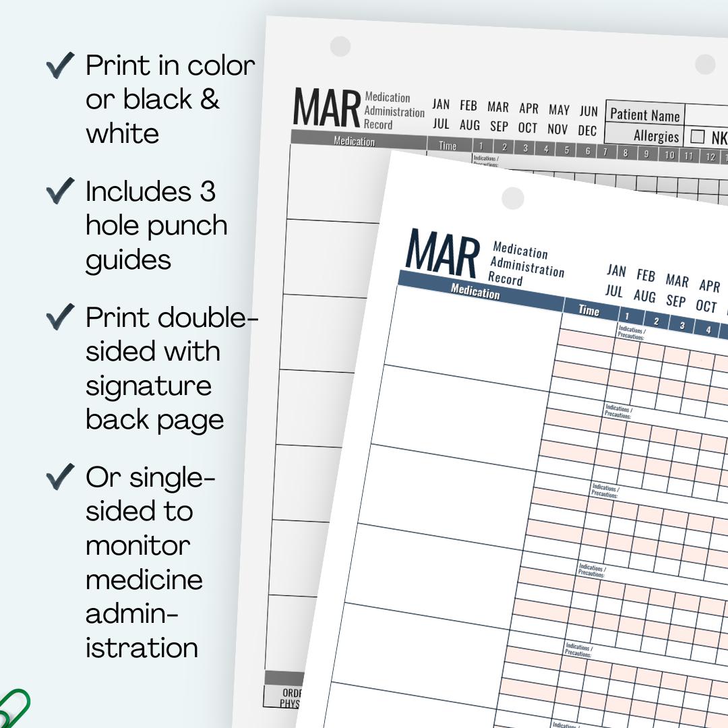Select the large MAR logo on the blue page
The width and height of the screenshot is (728, 728).
point(442,253)
